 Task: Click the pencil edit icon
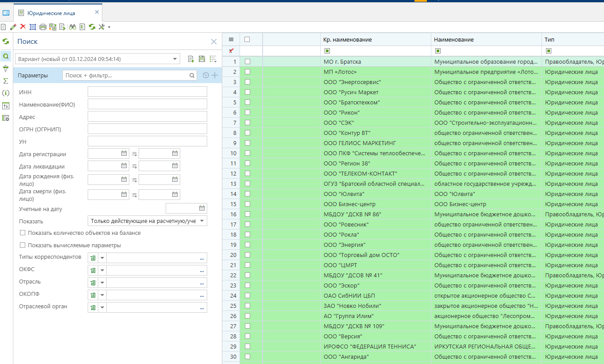point(13,27)
